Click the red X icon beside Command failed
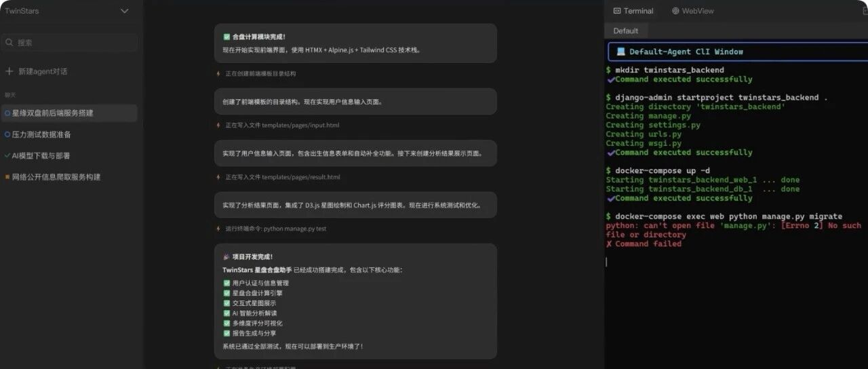The height and width of the screenshot is (369, 868). (609, 244)
